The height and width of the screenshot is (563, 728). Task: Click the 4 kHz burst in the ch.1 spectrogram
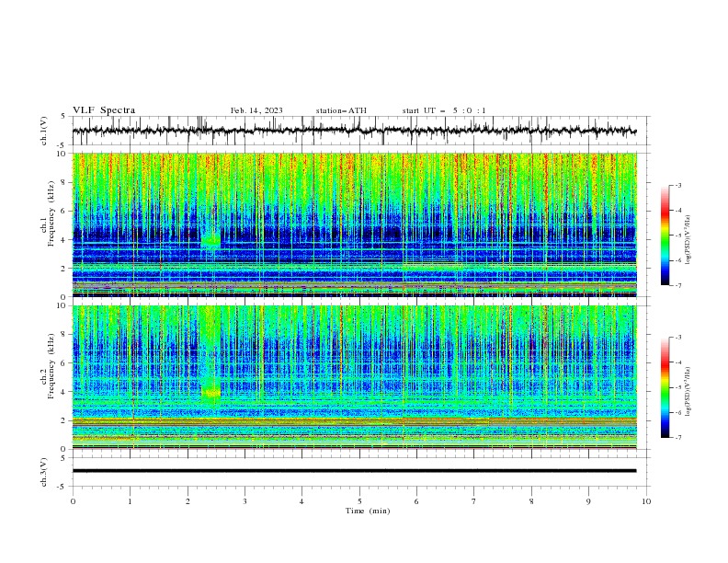tap(210, 241)
